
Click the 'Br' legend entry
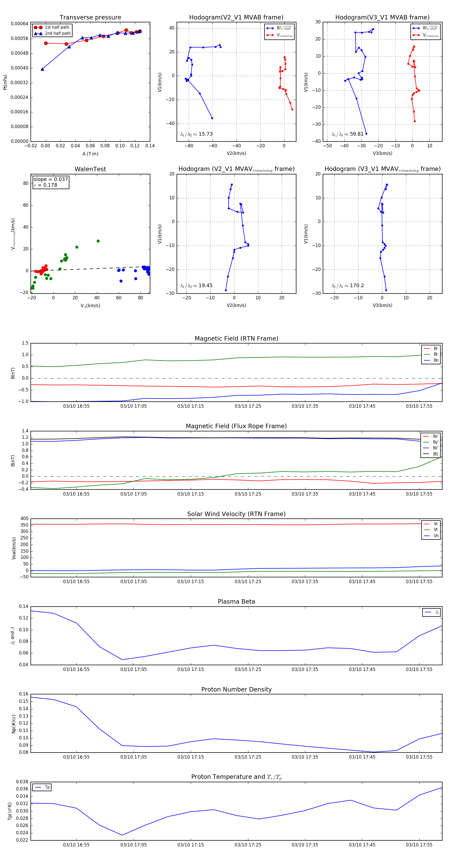[431, 349]
